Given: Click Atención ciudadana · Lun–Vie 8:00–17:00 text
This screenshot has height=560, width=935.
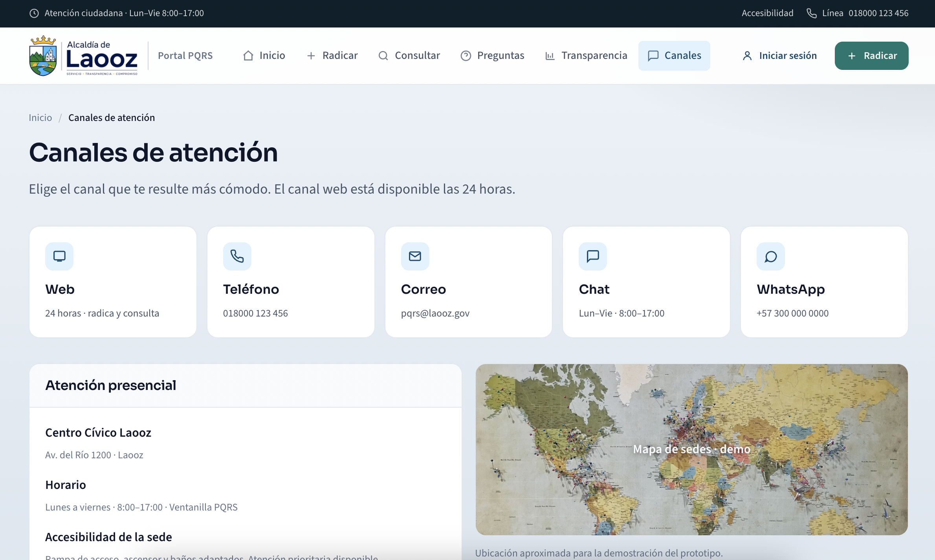Looking at the screenshot, I should click(124, 13).
